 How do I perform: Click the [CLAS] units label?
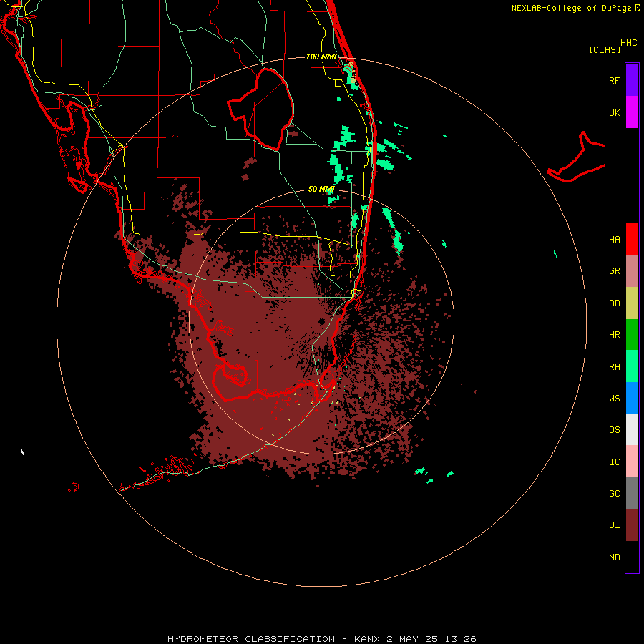(x=605, y=49)
